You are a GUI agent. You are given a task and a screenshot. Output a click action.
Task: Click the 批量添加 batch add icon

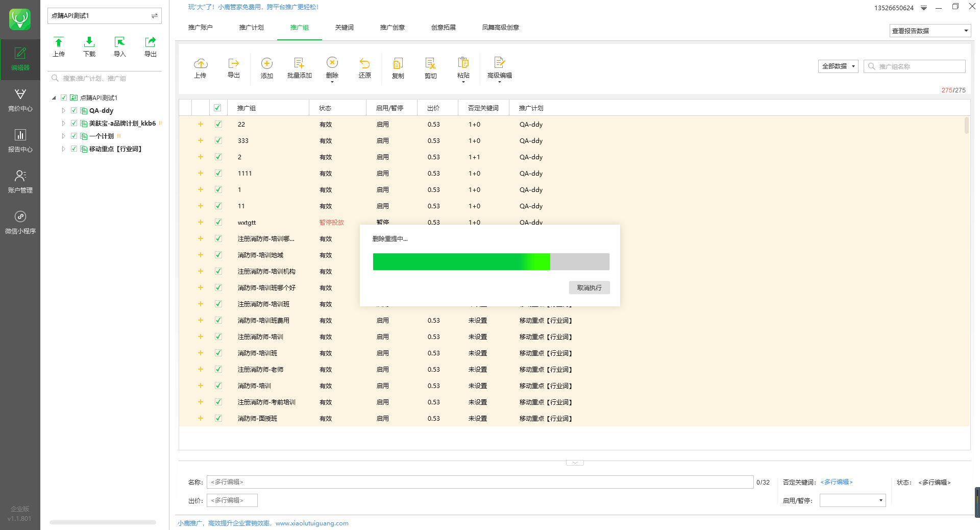click(299, 68)
